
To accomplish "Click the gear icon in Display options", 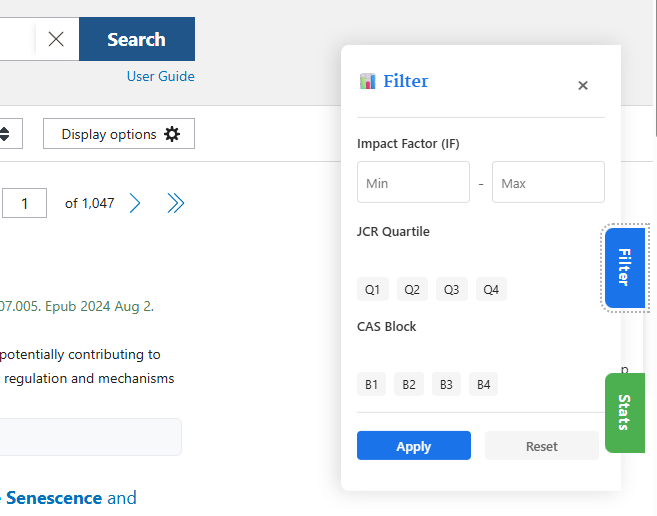I will click(172, 134).
